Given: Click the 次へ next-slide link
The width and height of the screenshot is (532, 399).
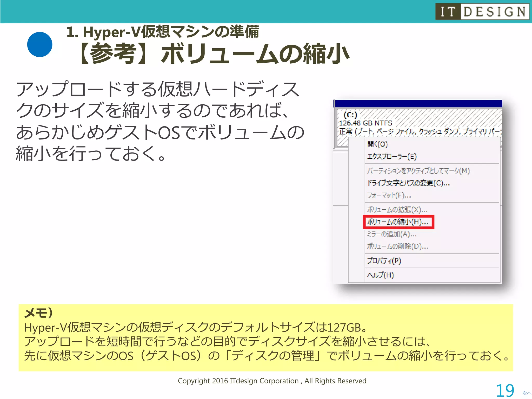Looking at the screenshot, I should click(527, 393).
